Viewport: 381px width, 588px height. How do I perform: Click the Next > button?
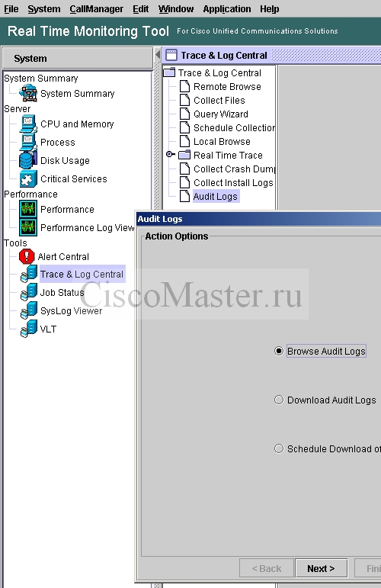(x=321, y=568)
